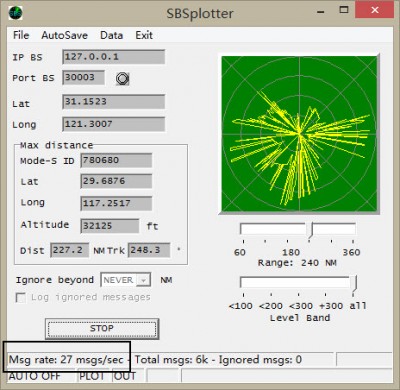The width and height of the screenshot is (400, 390).
Task: Open the Data menu
Action: [112, 35]
